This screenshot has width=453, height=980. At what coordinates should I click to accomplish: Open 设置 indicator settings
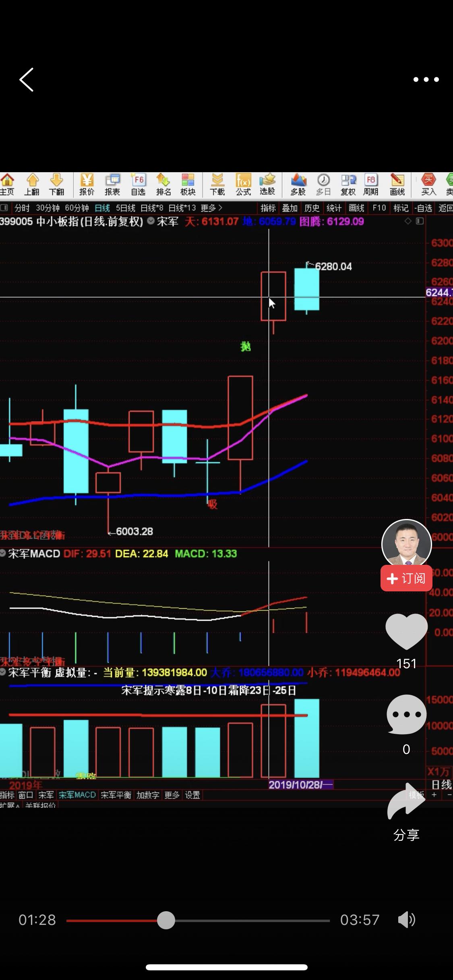pyautogui.click(x=192, y=795)
